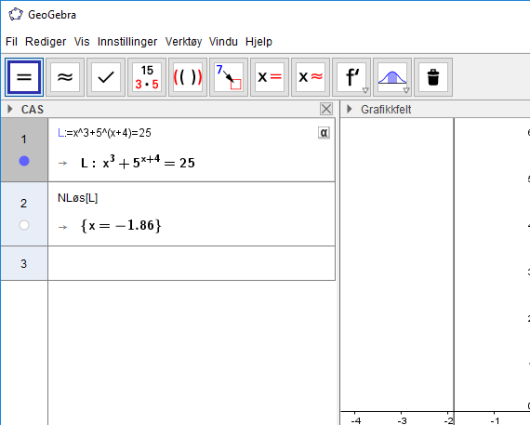Click the -4 label on the x-axis
Viewport: 530px width, 425px height.
click(x=356, y=421)
